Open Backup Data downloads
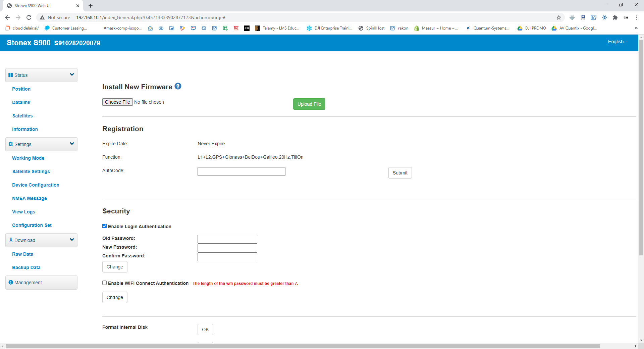 (x=26, y=267)
